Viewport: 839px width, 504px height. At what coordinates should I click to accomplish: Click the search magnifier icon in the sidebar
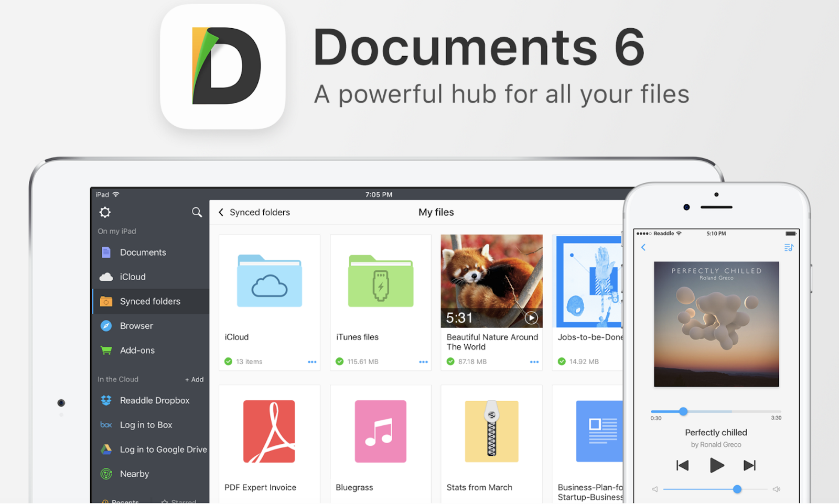point(197,212)
